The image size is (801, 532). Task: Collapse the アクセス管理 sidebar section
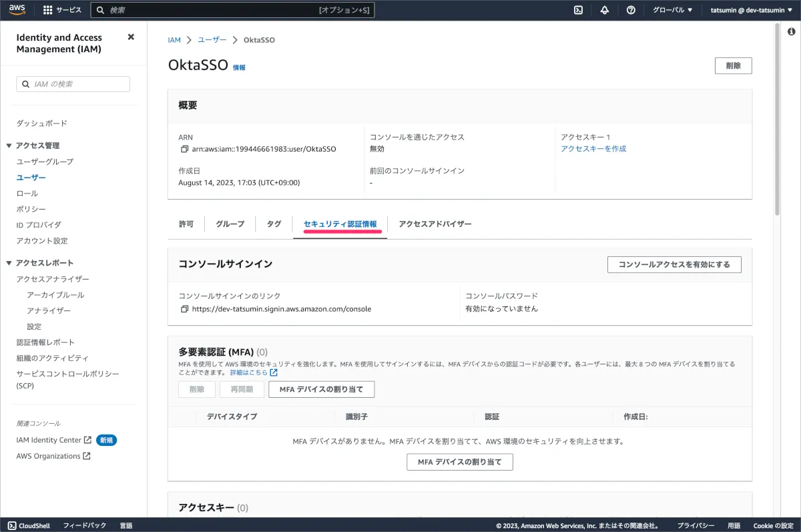(x=9, y=146)
